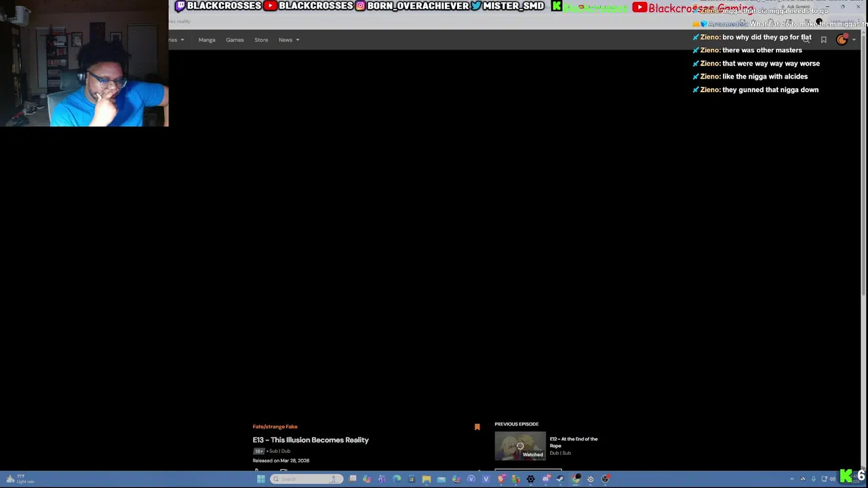Screen dimensions: 868x488
Task: Open the Discord taskbar icon
Action: coord(546,479)
